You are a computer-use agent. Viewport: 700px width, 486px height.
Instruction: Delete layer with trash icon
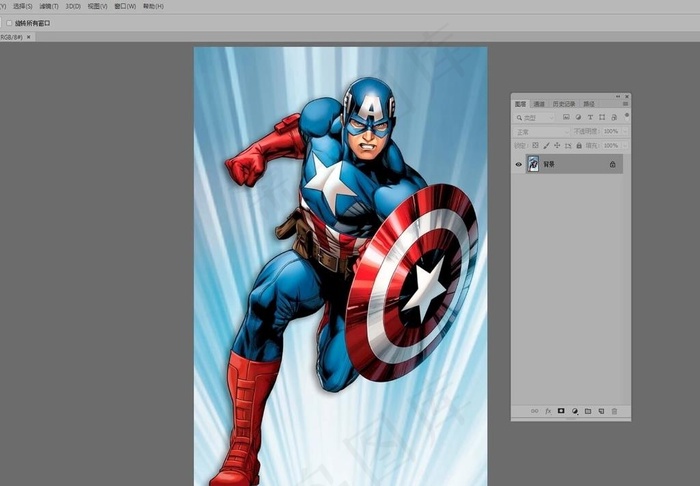614,411
